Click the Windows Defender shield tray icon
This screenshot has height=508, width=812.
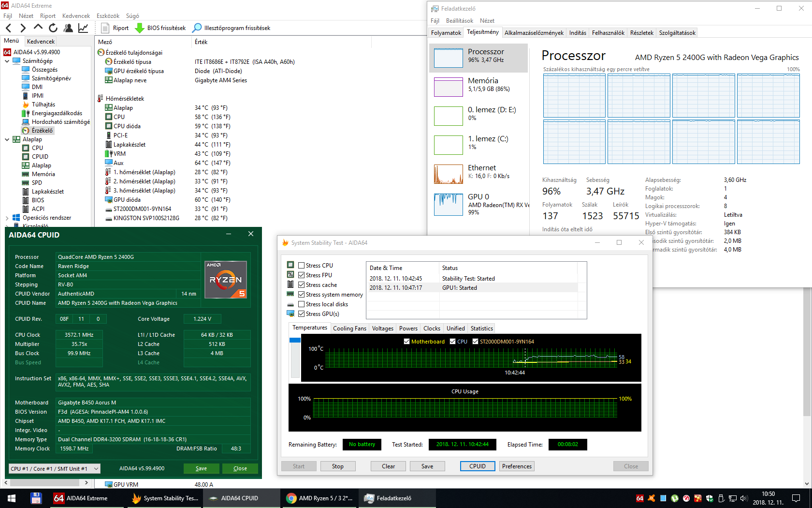point(710,498)
